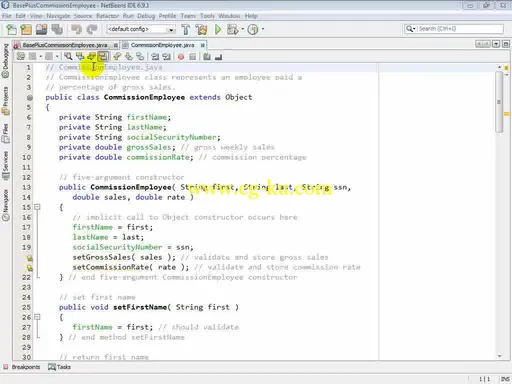Open the File menu
Screen dimensions: 512x384
tap(6, 16)
